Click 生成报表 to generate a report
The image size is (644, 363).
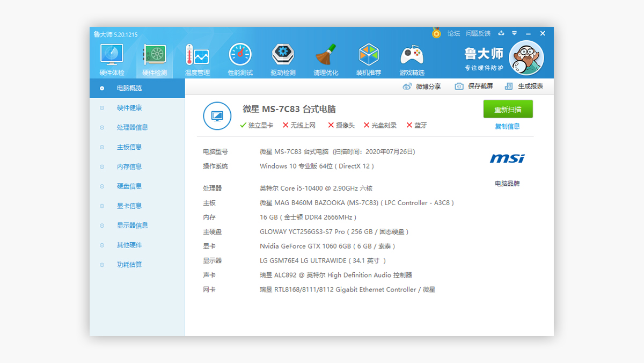click(524, 86)
